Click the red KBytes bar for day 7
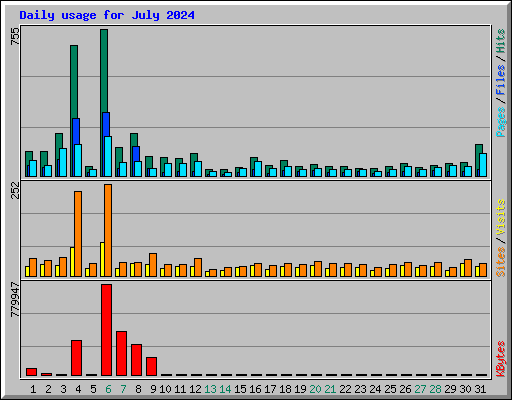 point(121,354)
